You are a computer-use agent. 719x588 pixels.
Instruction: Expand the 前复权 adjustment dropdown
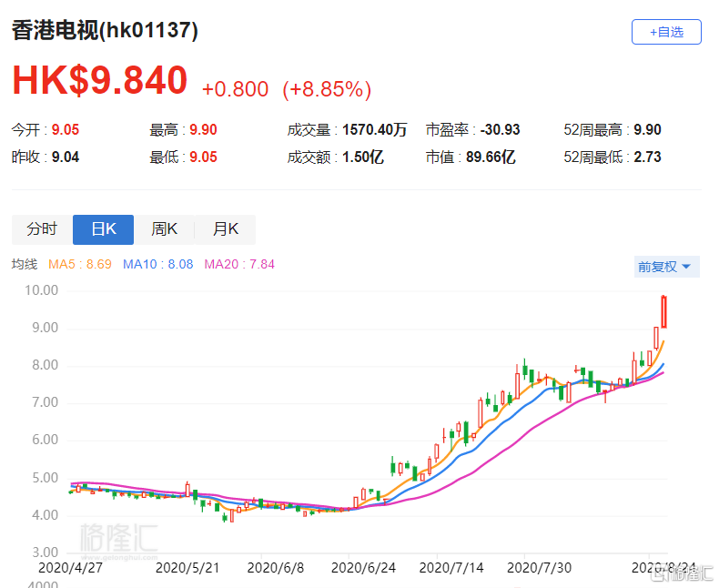click(x=666, y=267)
